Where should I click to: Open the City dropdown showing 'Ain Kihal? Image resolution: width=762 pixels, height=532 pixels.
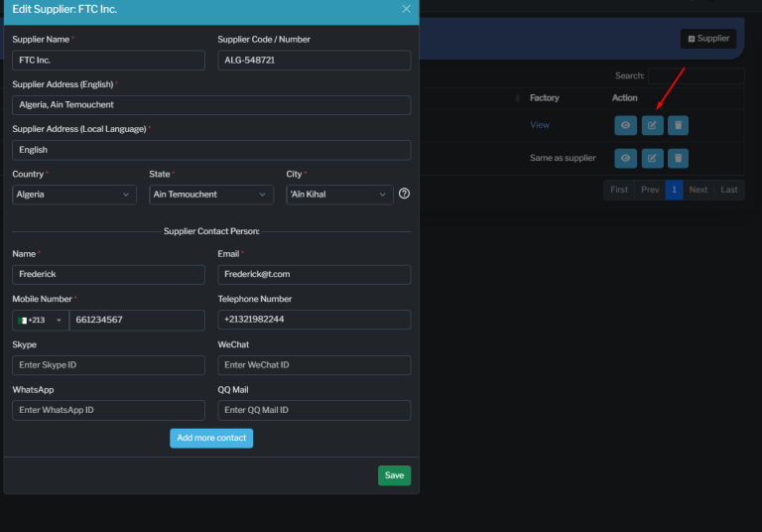coord(339,195)
